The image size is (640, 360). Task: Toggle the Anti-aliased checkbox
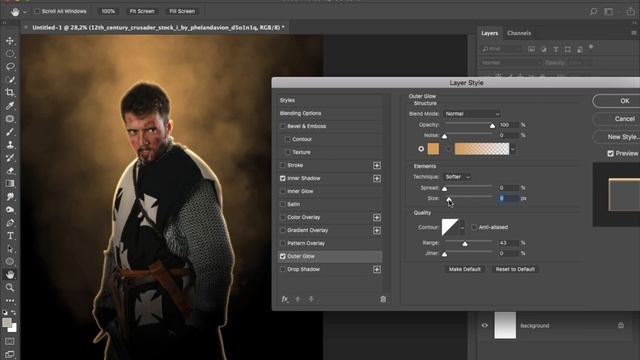tap(474, 227)
